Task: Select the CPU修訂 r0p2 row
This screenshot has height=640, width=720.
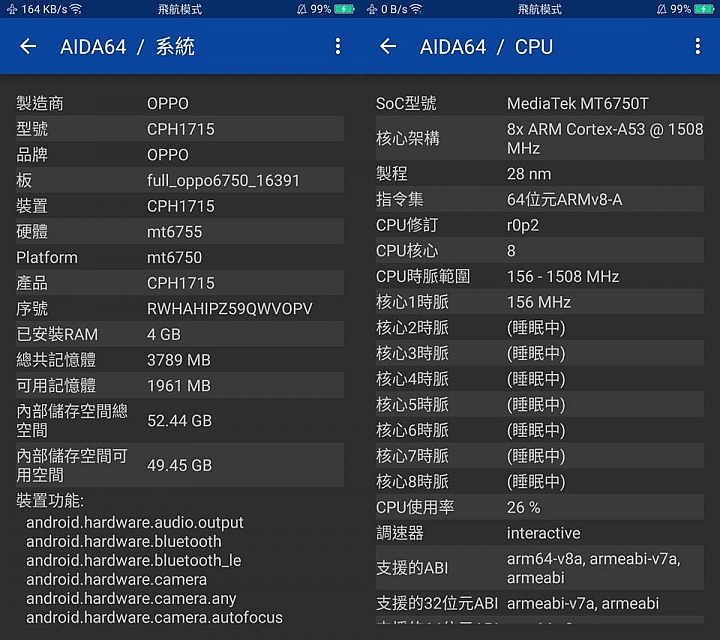Action: [x=540, y=225]
